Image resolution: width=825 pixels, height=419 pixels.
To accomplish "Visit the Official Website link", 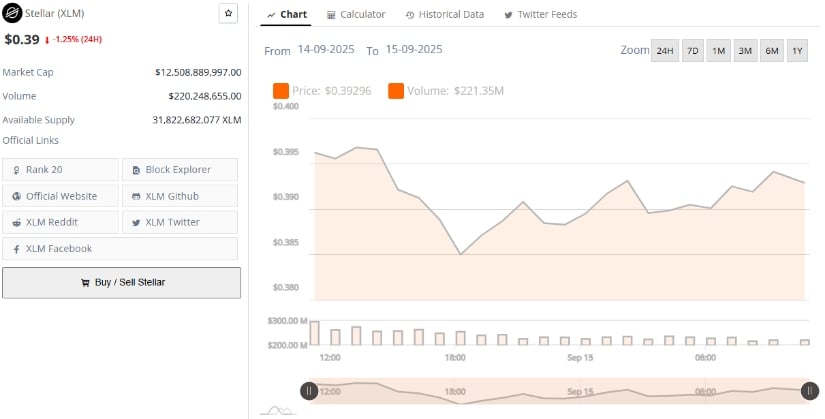I will [61, 196].
